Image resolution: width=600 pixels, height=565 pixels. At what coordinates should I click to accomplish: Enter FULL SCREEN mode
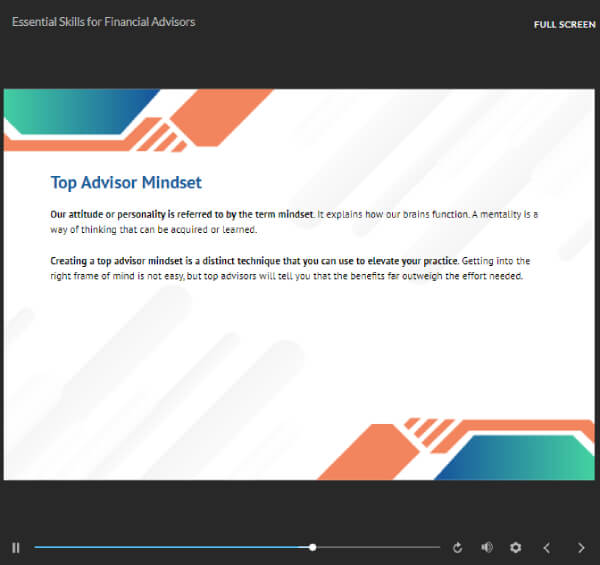(x=564, y=24)
